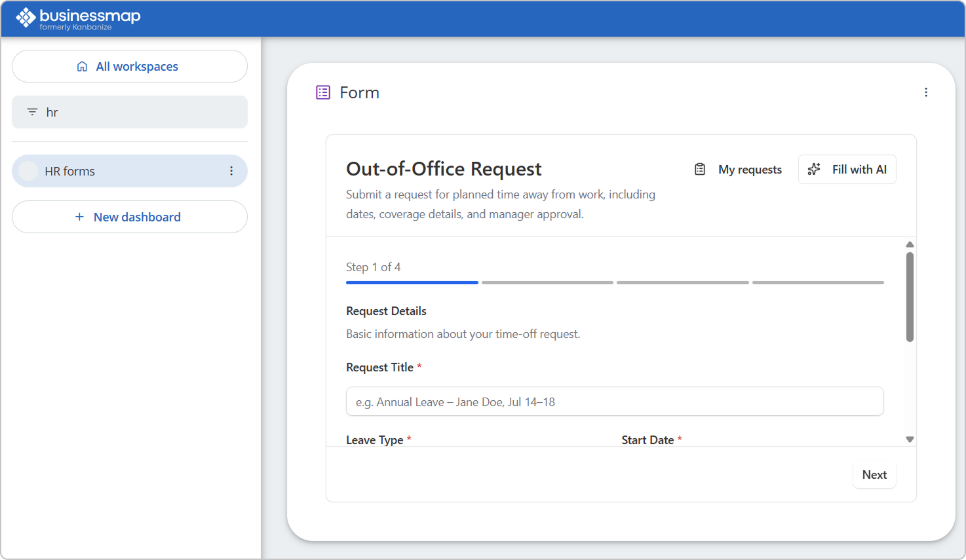Open All workspaces
This screenshot has height=560, width=966.
[x=130, y=66]
